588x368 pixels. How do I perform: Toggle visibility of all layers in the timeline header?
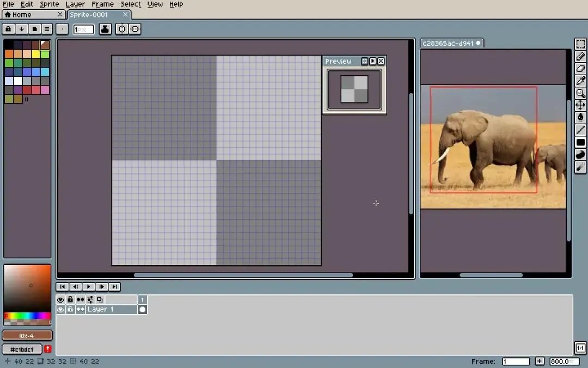pos(60,300)
